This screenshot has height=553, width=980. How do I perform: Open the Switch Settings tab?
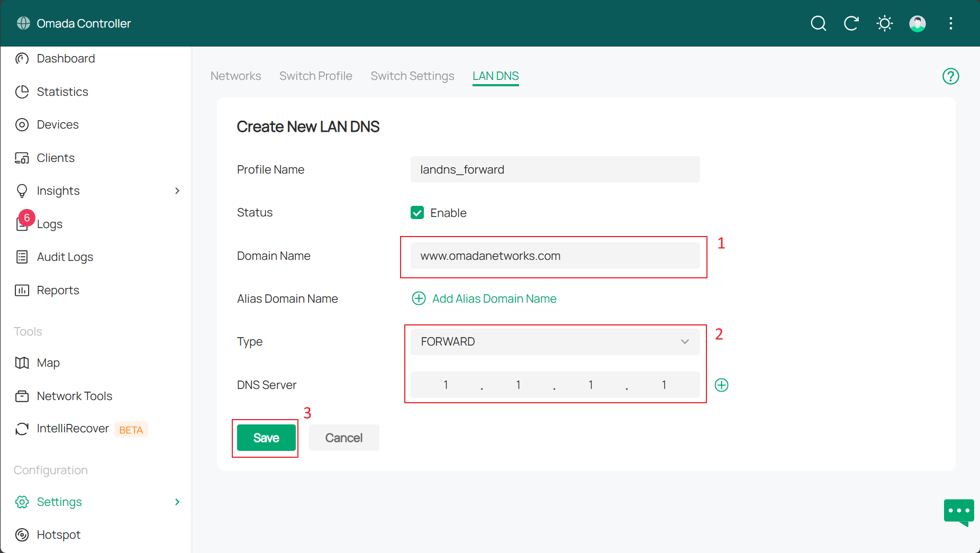tap(412, 76)
